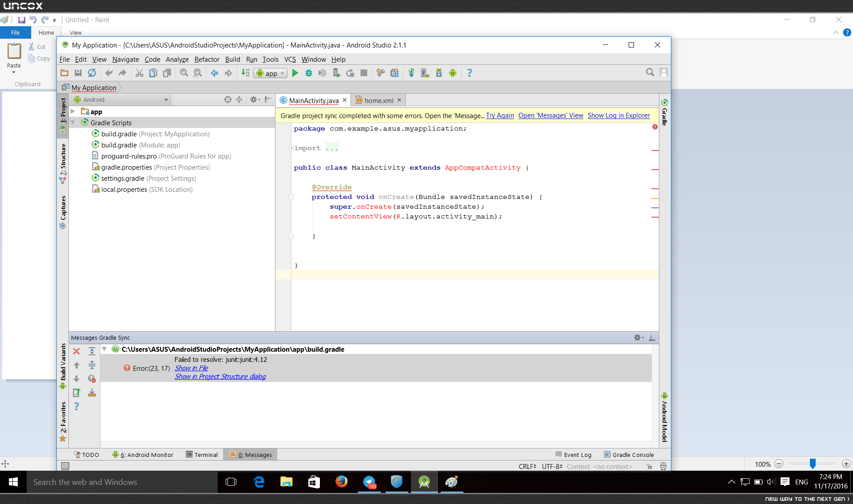Image resolution: width=853 pixels, height=504 pixels.
Task: Click the Try Again link
Action: (x=500, y=115)
